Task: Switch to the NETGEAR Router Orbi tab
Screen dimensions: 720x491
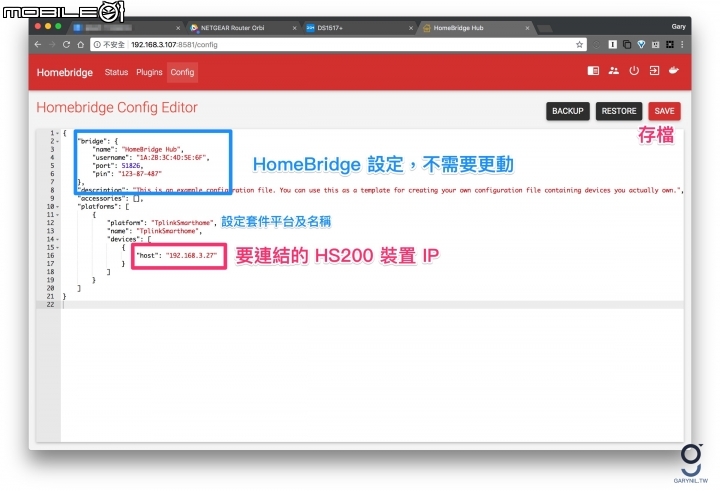Action: (x=242, y=28)
